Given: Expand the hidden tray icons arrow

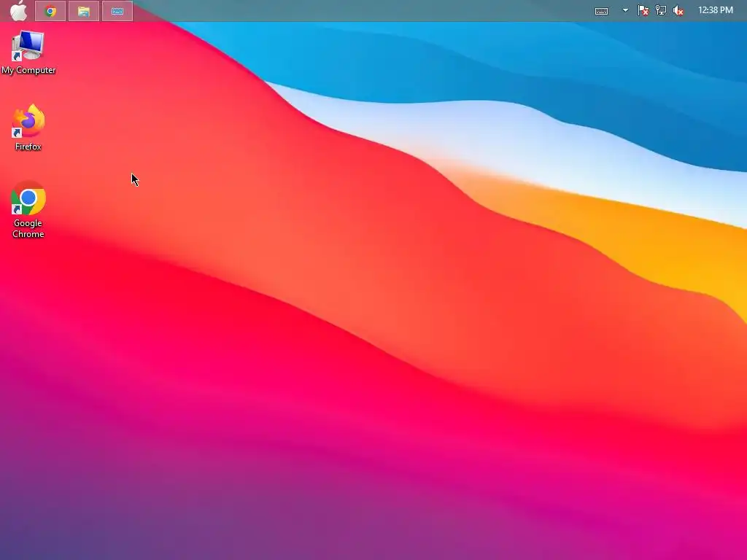Looking at the screenshot, I should (625, 10).
